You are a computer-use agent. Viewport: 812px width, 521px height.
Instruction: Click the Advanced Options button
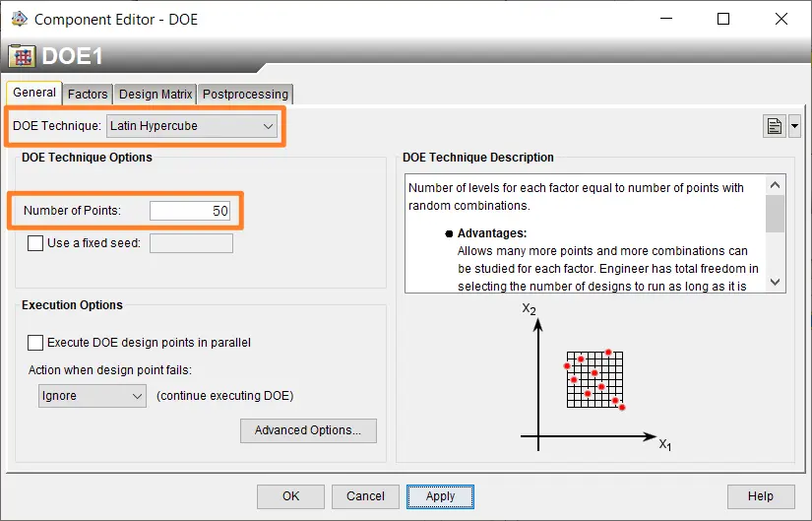308,430
